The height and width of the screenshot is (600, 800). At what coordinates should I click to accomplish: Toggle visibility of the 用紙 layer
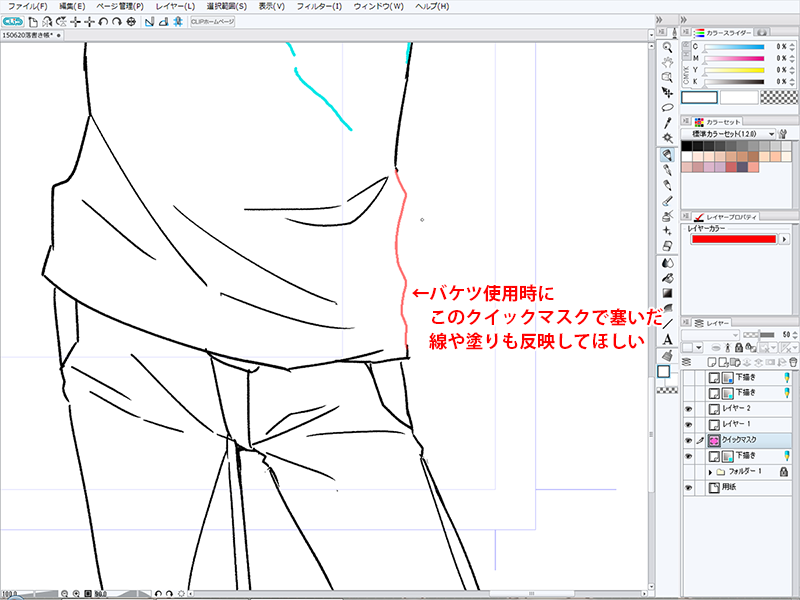pos(686,487)
